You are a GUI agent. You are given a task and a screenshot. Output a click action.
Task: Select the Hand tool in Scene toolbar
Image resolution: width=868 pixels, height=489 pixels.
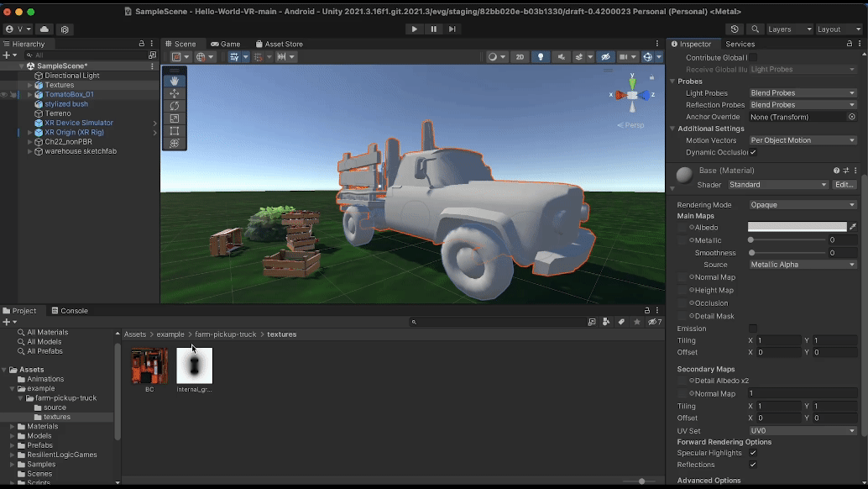(x=175, y=81)
